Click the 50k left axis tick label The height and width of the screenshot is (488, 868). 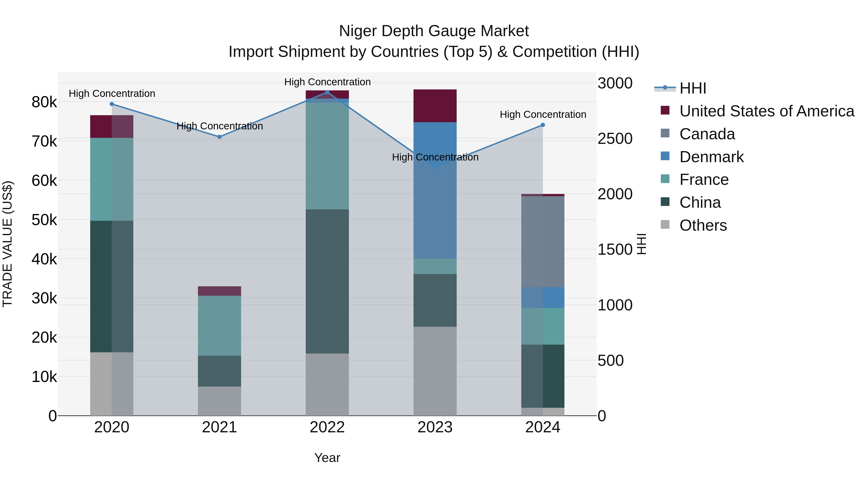(x=44, y=220)
